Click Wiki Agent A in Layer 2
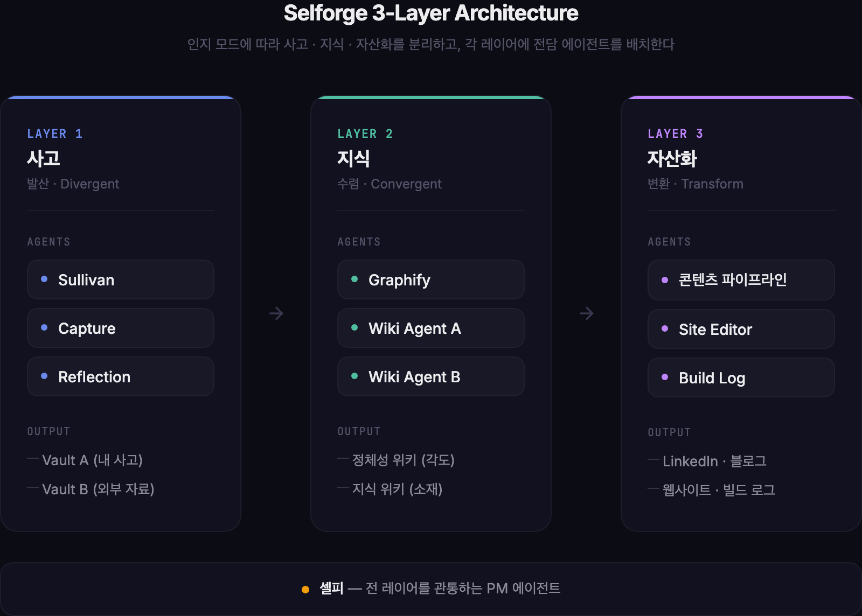 pos(430,328)
